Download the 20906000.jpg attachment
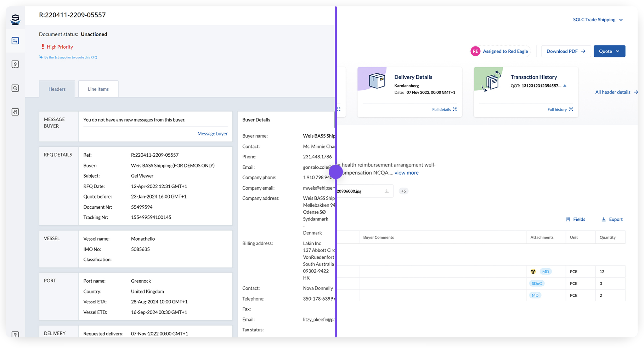The height and width of the screenshot is (348, 644). (387, 191)
